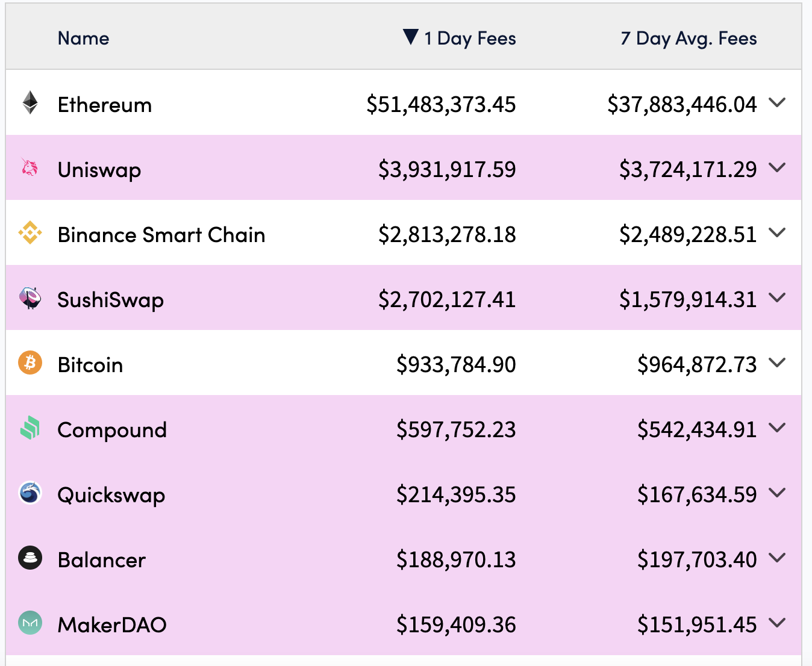Click the Binance Smart Chain logo icon

[30, 232]
